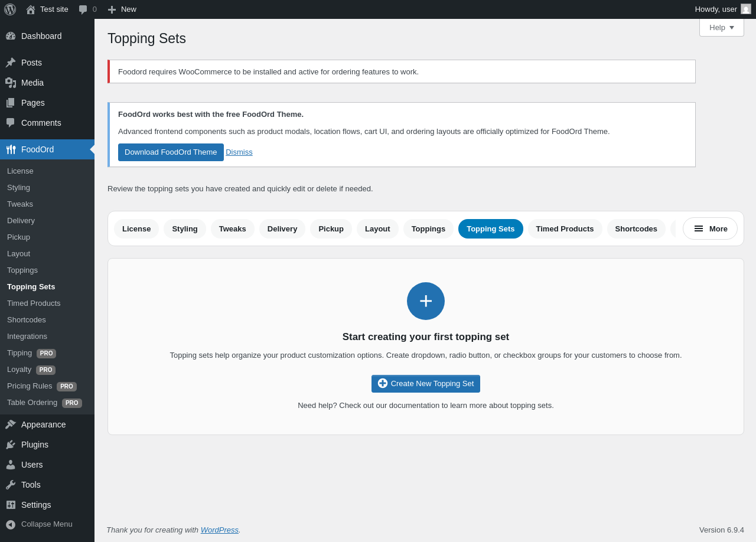Dismiss the FoodOrd Theme notice

click(x=239, y=152)
